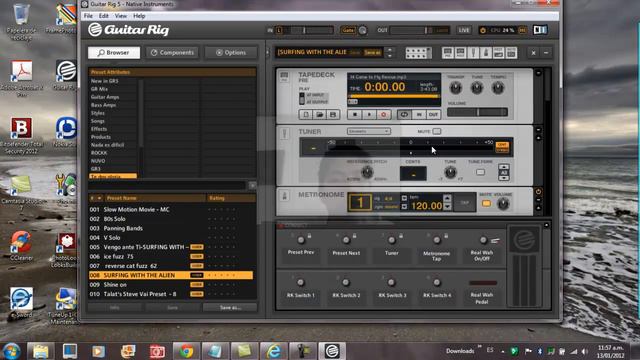This screenshot has height=360, width=640.
Task: Switch to the Components tab
Action: point(172,53)
